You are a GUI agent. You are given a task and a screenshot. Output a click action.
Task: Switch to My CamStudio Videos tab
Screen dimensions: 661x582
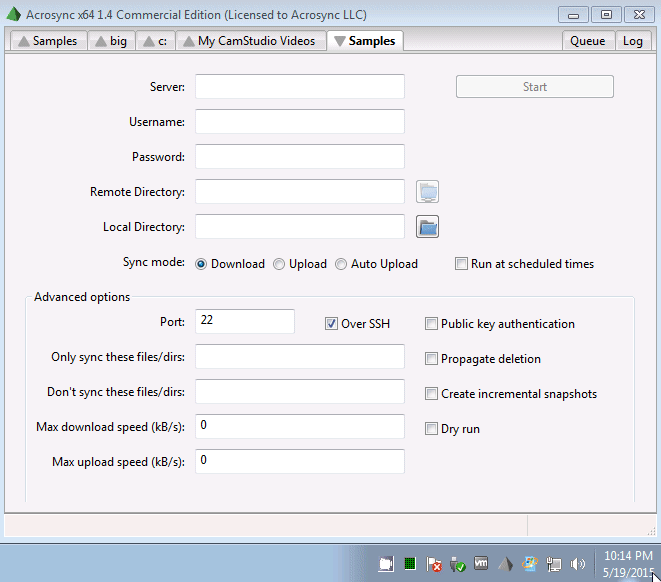pyautogui.click(x=251, y=41)
